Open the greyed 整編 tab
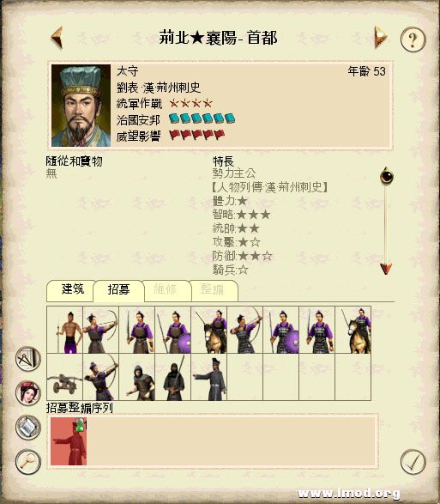This screenshot has width=440, height=504. coord(214,291)
